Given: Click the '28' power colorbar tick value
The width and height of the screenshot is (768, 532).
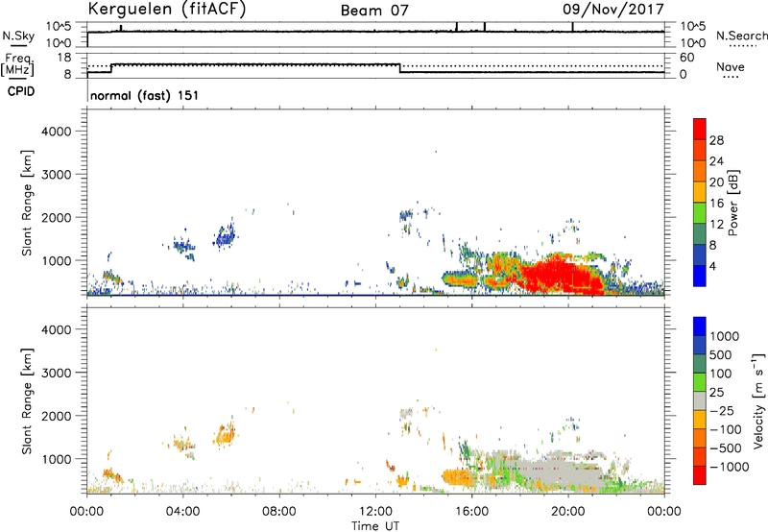Looking at the screenshot, I should [x=716, y=140].
